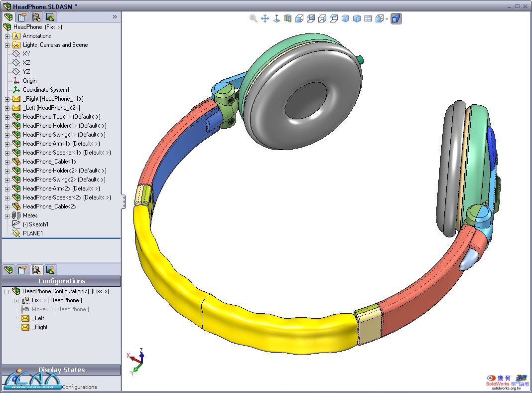This screenshot has width=532, height=393.
Task: Expand the HeadPhone-Top<1> component node
Action: (7, 117)
